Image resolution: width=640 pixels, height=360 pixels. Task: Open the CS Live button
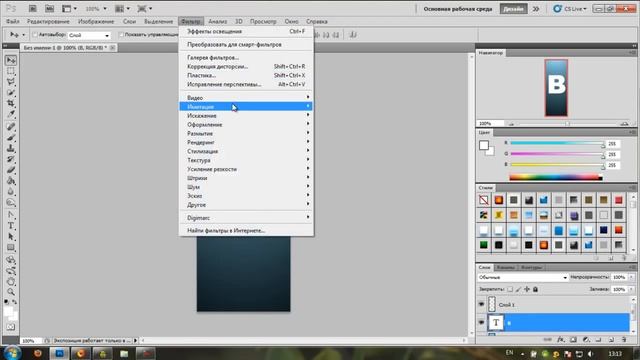(570, 9)
